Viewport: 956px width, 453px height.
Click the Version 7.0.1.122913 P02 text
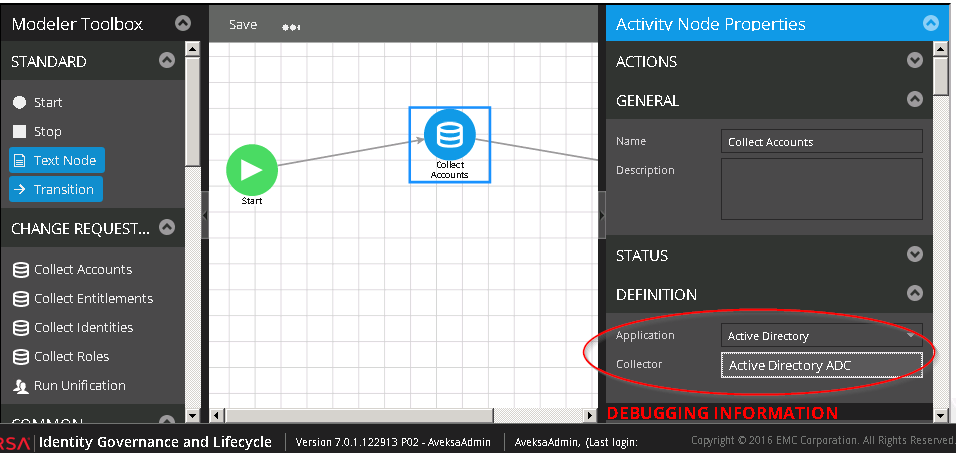(x=393, y=443)
